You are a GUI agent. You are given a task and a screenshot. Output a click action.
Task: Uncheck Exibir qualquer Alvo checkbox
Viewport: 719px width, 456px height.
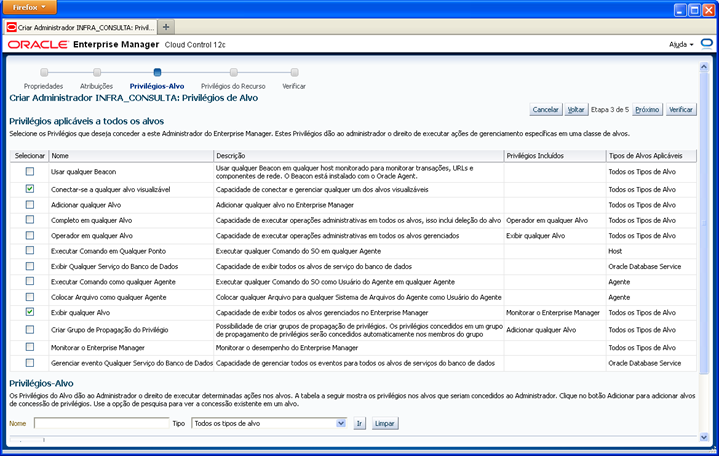tap(30, 312)
